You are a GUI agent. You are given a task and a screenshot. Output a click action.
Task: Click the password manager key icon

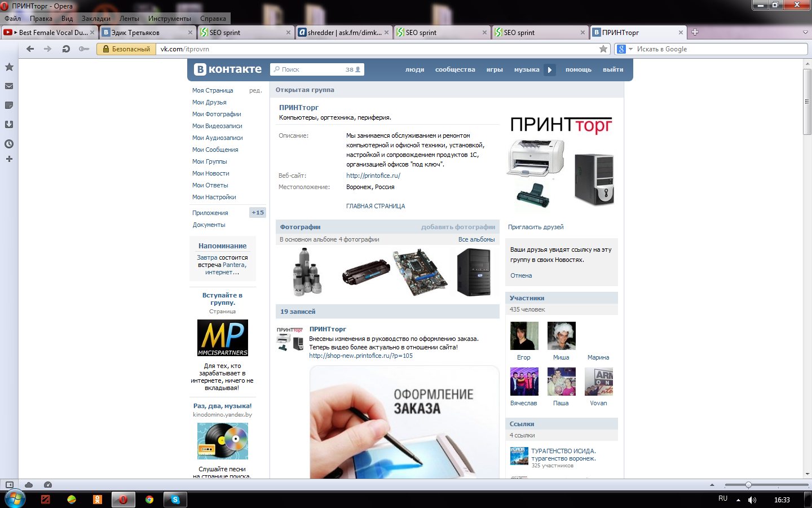click(x=84, y=49)
